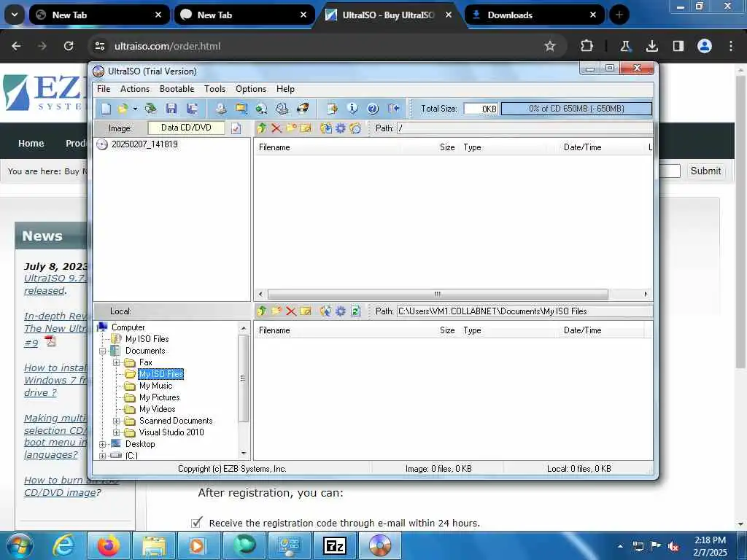Expand the Scanned Documents folder node
This screenshot has width=747, height=560.
[x=116, y=421]
